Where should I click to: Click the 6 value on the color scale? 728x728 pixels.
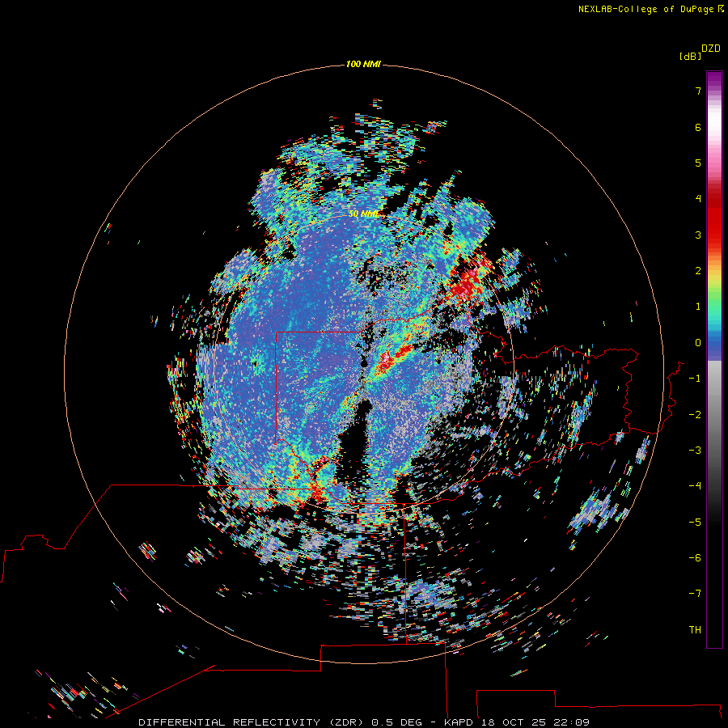pyautogui.click(x=698, y=127)
